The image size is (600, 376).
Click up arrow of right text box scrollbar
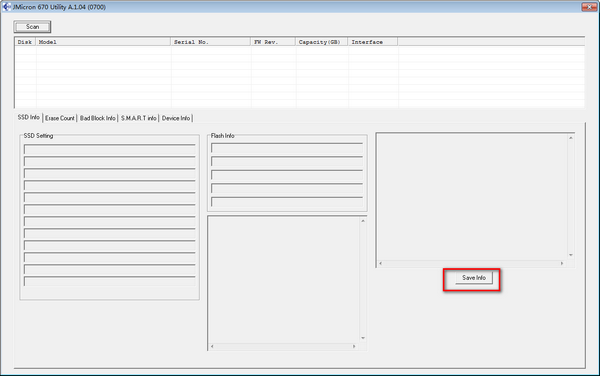[571, 138]
